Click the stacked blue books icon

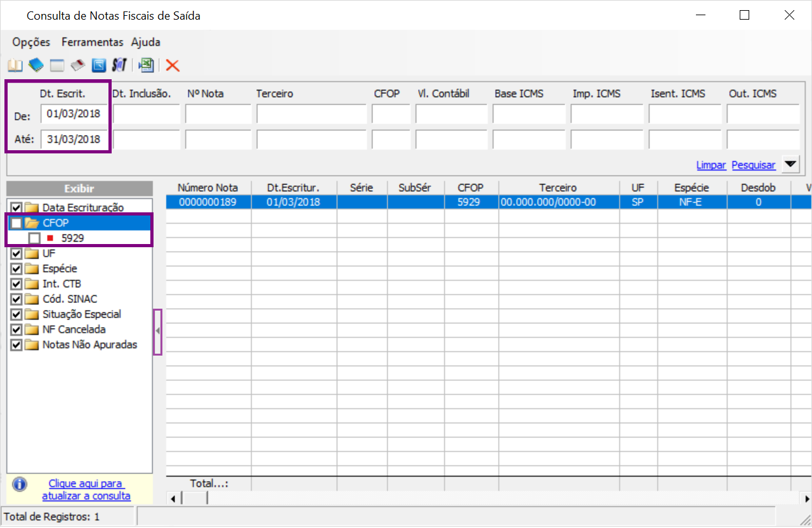pos(36,65)
